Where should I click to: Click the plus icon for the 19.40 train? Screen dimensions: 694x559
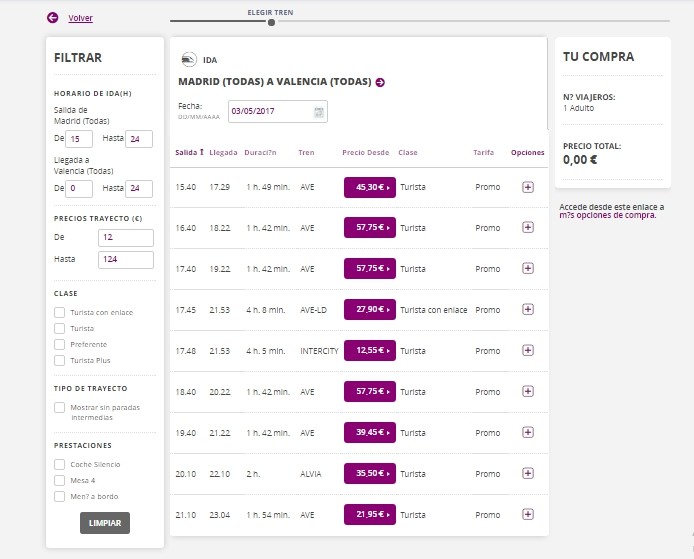coord(528,432)
